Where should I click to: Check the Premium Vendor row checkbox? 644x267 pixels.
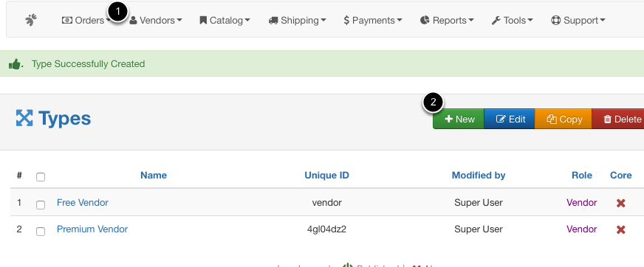(40, 232)
